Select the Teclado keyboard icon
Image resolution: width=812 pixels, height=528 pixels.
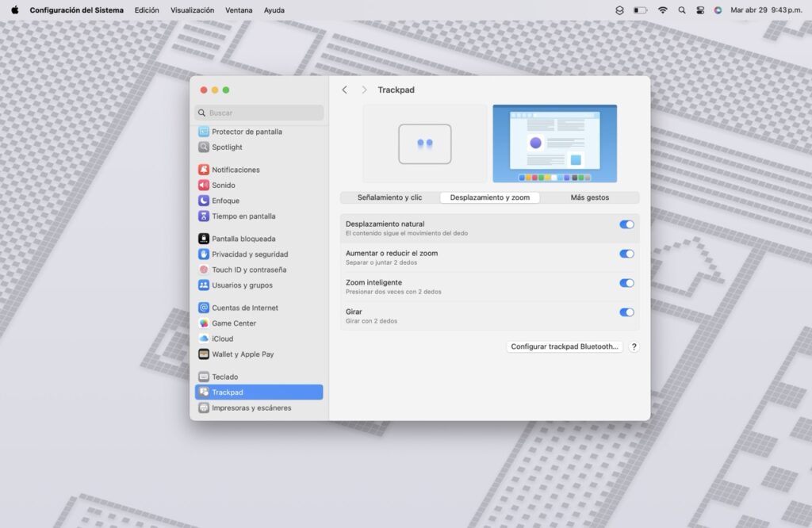tap(204, 377)
